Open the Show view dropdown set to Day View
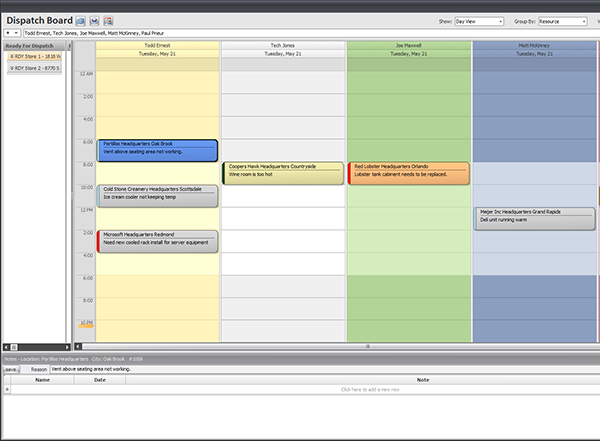 tap(479, 21)
